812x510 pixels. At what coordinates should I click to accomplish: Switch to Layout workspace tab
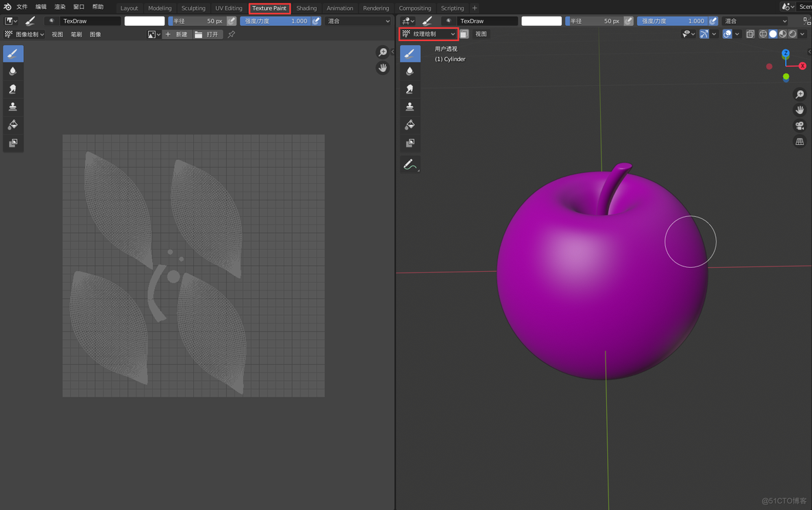click(x=129, y=8)
